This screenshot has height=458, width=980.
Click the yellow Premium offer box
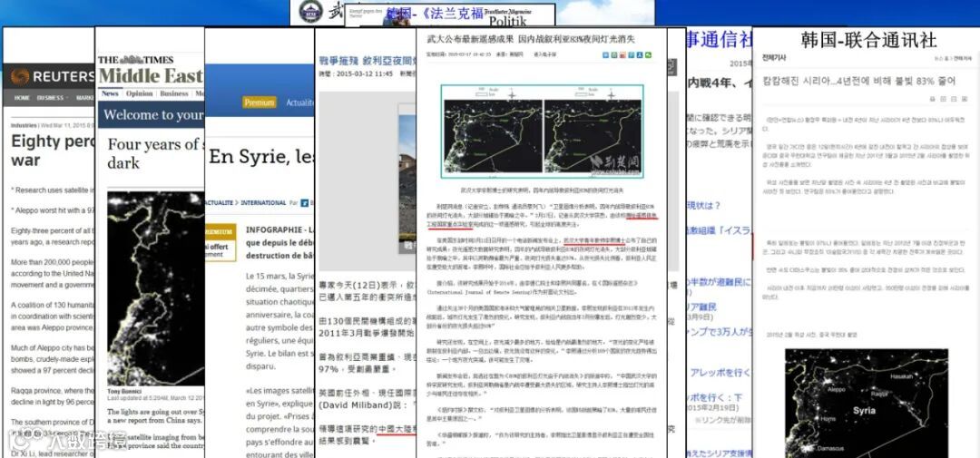click(x=220, y=242)
